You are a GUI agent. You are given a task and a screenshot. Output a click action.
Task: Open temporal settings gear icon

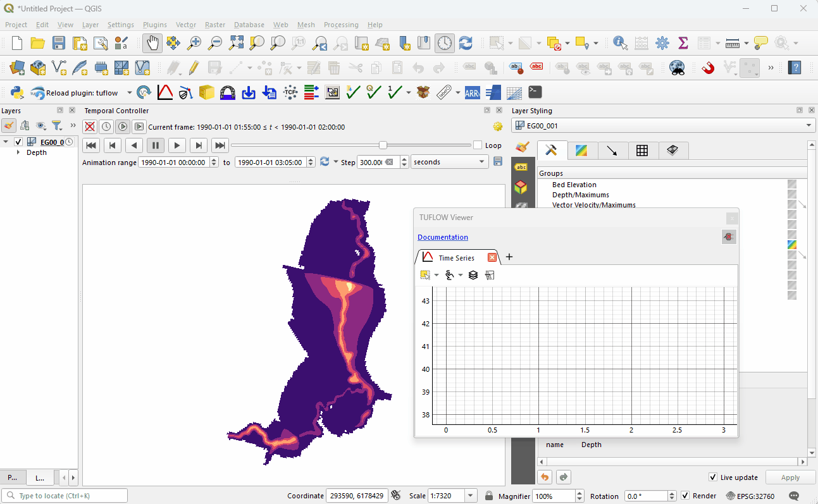(x=498, y=126)
